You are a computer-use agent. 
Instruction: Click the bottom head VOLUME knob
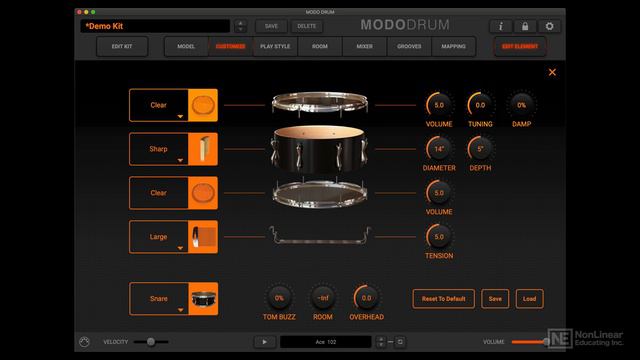[439, 193]
